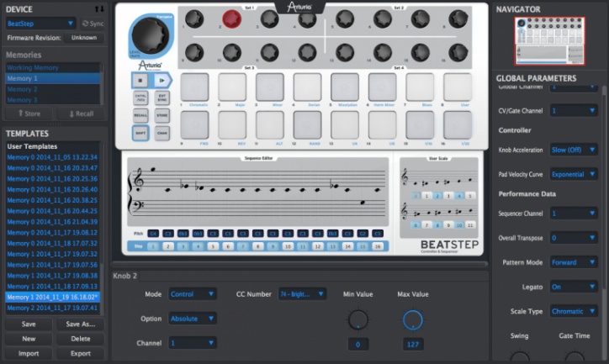The image size is (609, 364).
Task: Open the Option dropdown set to Absolute
Action: tap(193, 319)
